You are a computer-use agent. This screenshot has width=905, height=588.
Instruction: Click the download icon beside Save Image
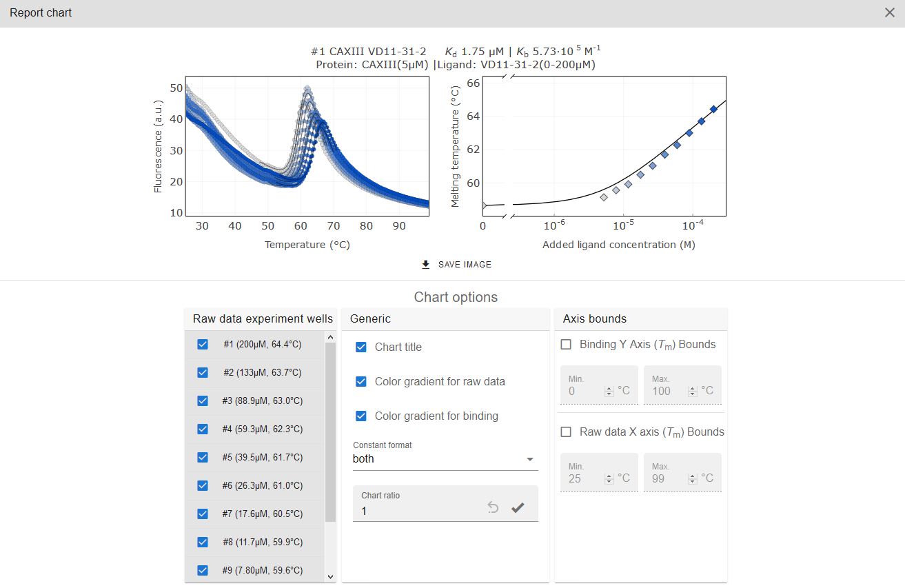click(x=426, y=265)
